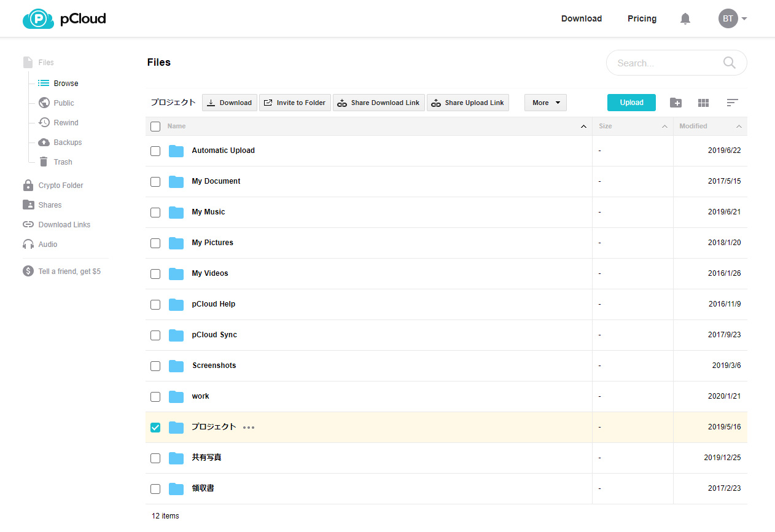Switch to grid view icon
Screen dimensions: 775x532
[x=704, y=103]
